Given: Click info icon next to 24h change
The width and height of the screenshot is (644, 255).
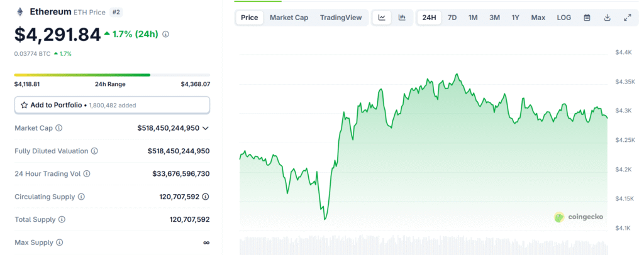Looking at the screenshot, I should [x=165, y=35].
